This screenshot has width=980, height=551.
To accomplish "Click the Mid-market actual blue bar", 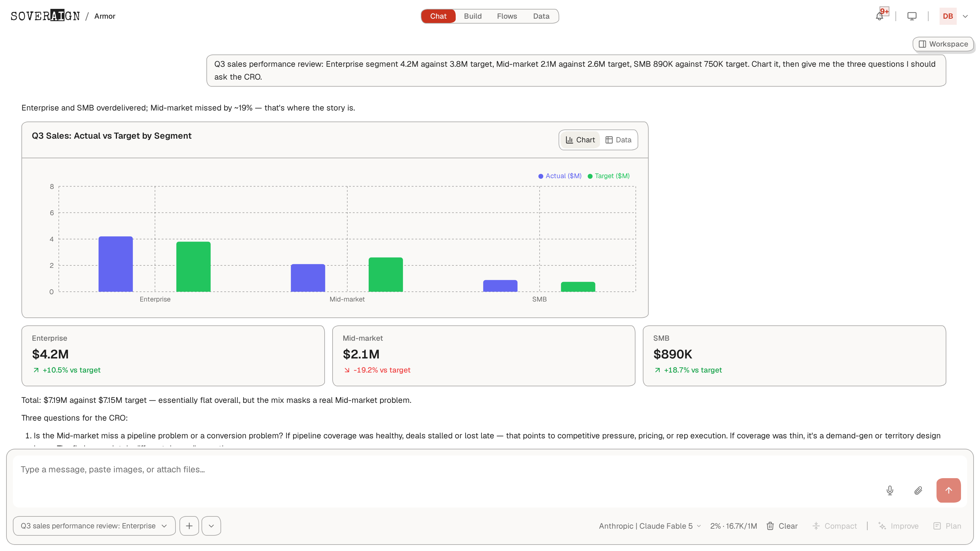I will [308, 278].
